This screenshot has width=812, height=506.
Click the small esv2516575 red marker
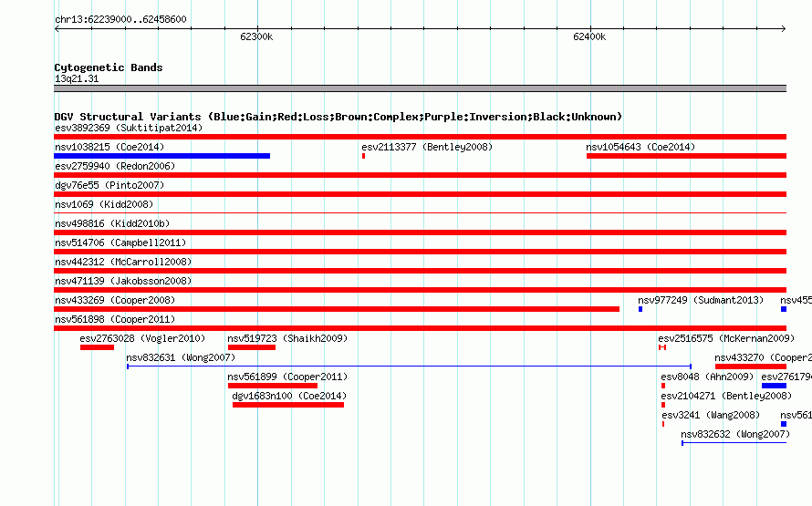pyautogui.click(x=662, y=347)
